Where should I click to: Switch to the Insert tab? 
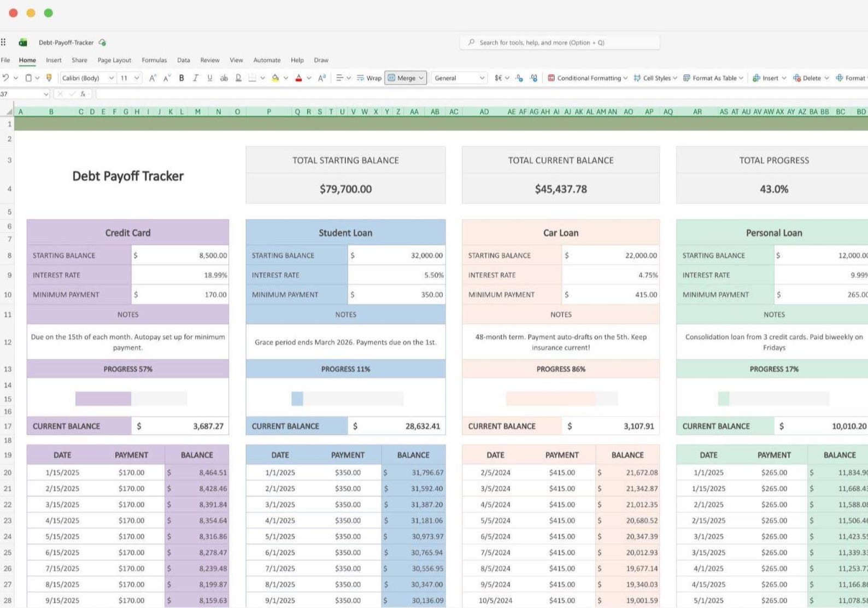pos(54,60)
